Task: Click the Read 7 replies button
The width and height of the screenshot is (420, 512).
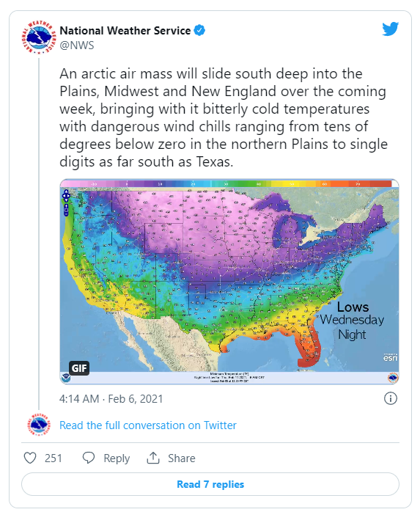Action: click(210, 484)
